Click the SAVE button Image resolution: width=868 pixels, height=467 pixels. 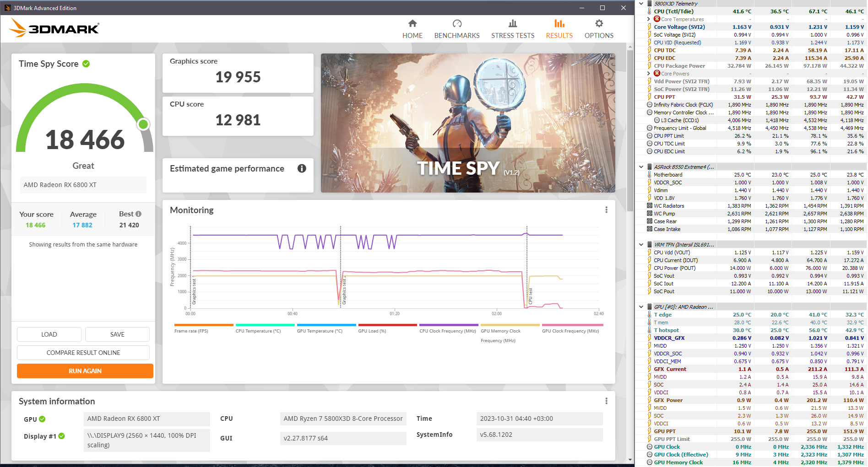tap(117, 334)
